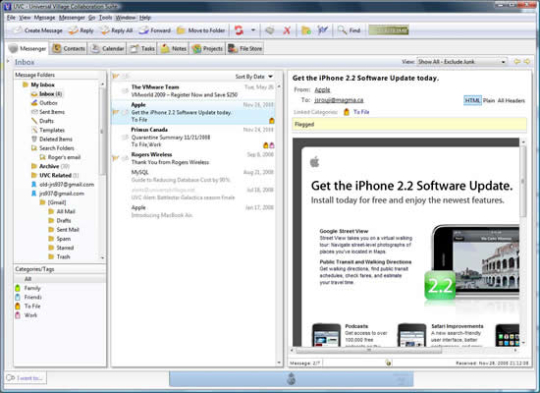Select the Gmail Starred folder
The image size is (540, 393).
[61, 248]
